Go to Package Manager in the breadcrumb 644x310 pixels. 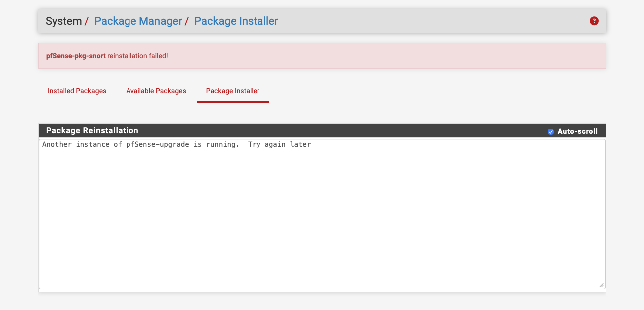pyautogui.click(x=138, y=21)
